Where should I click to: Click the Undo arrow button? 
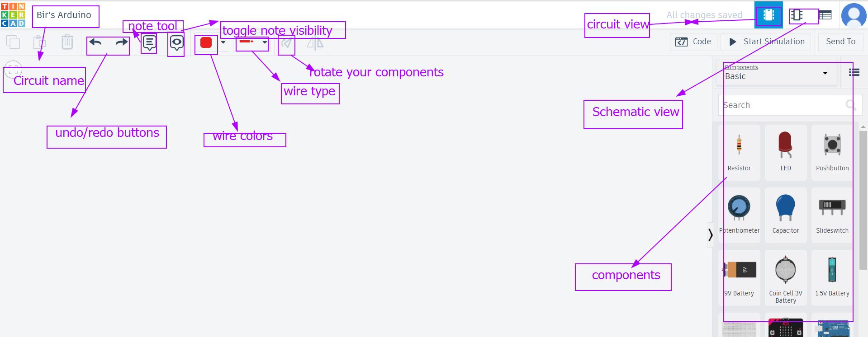coord(95,42)
